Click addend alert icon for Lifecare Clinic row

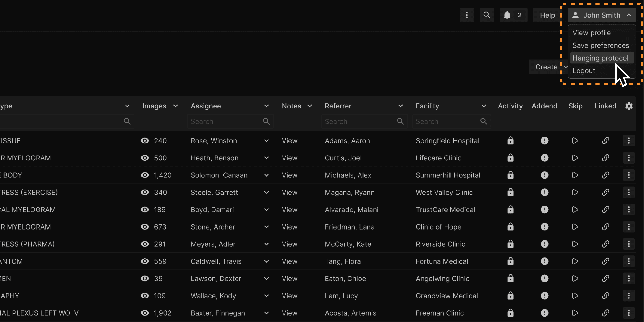(544, 158)
